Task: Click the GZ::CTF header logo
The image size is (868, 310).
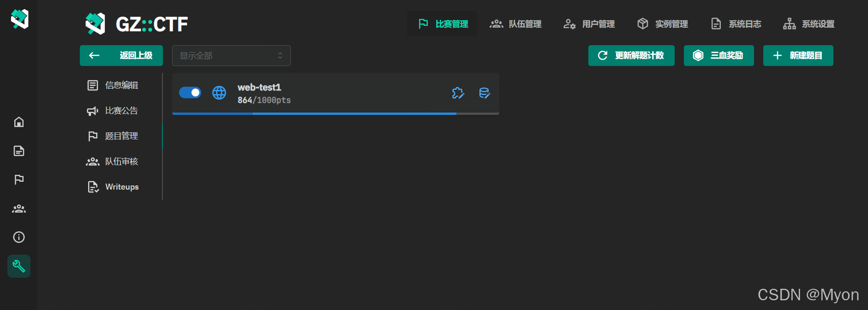Action: [137, 24]
